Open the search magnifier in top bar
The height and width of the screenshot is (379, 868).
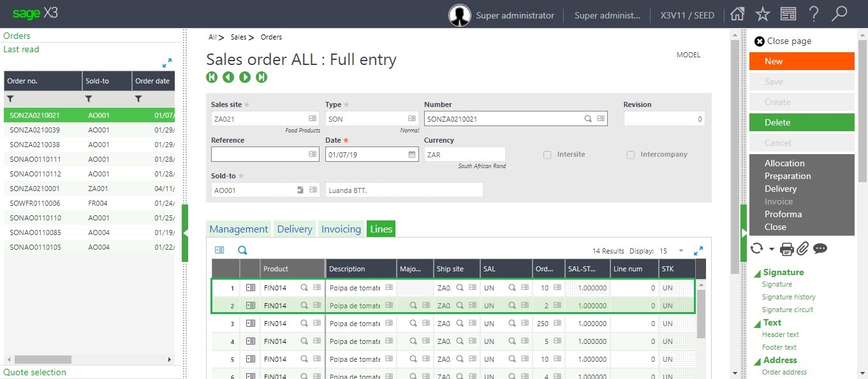point(839,15)
